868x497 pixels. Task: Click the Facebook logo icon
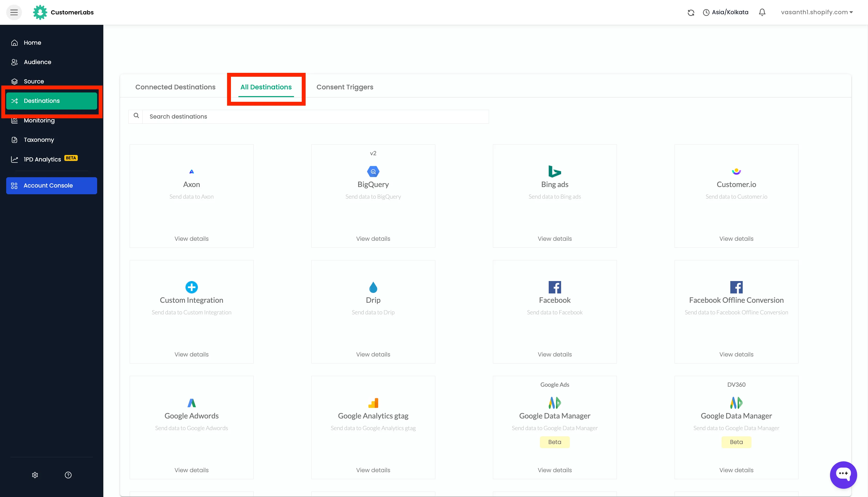[555, 287]
